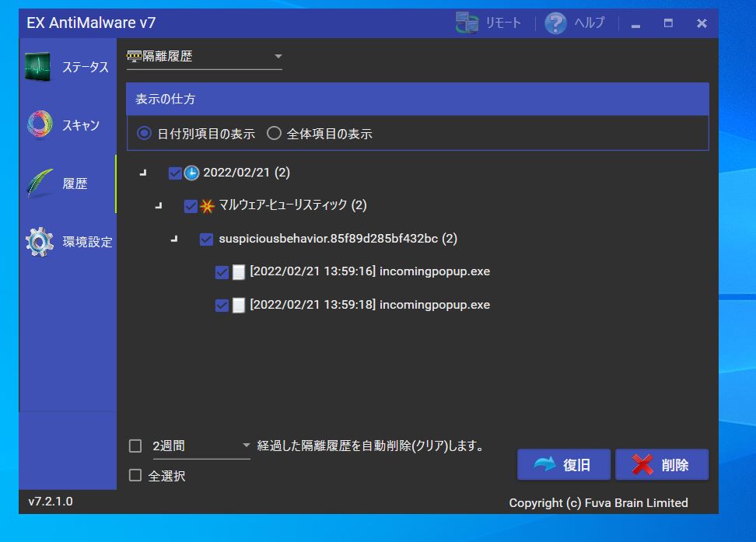Maximize the EX AntiMalware window
The height and width of the screenshot is (542, 756).
(668, 23)
